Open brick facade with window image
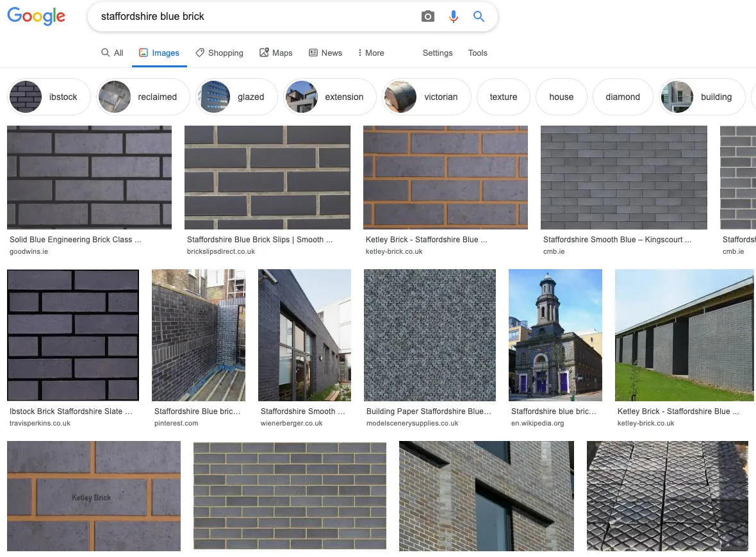This screenshot has width=756, height=557. tap(486, 496)
